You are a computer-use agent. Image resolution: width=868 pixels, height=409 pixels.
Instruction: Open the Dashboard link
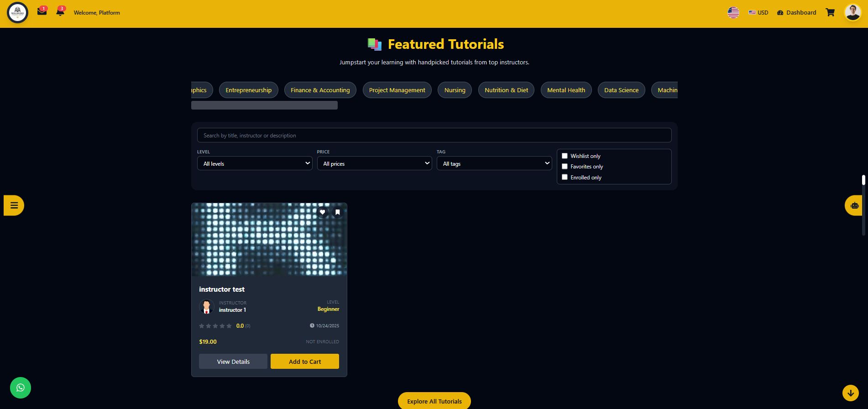point(797,13)
